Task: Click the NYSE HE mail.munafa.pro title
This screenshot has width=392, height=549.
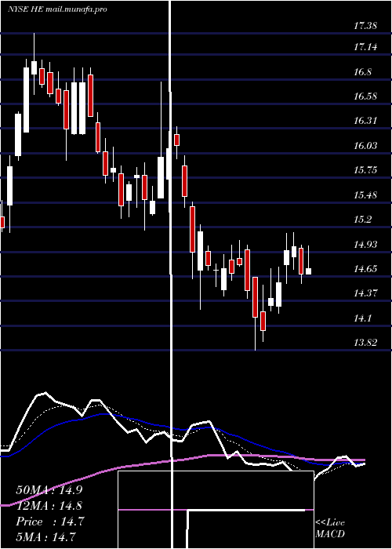Action: coord(57,9)
